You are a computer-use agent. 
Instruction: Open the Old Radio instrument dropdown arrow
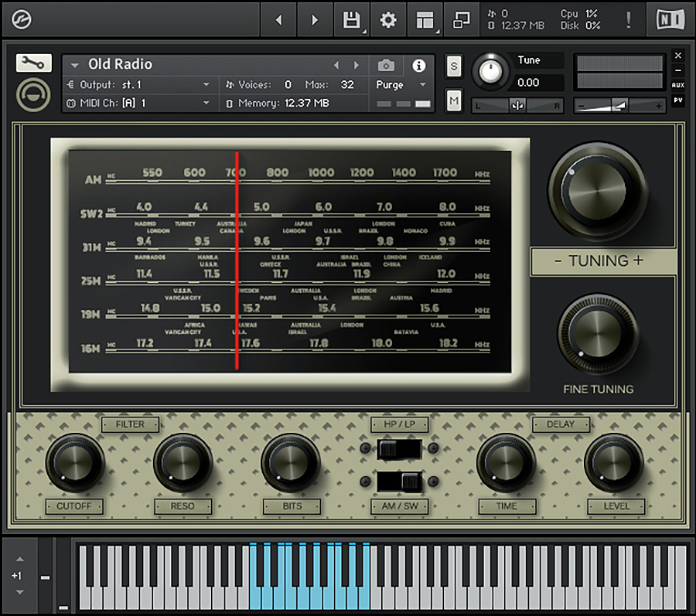click(74, 65)
